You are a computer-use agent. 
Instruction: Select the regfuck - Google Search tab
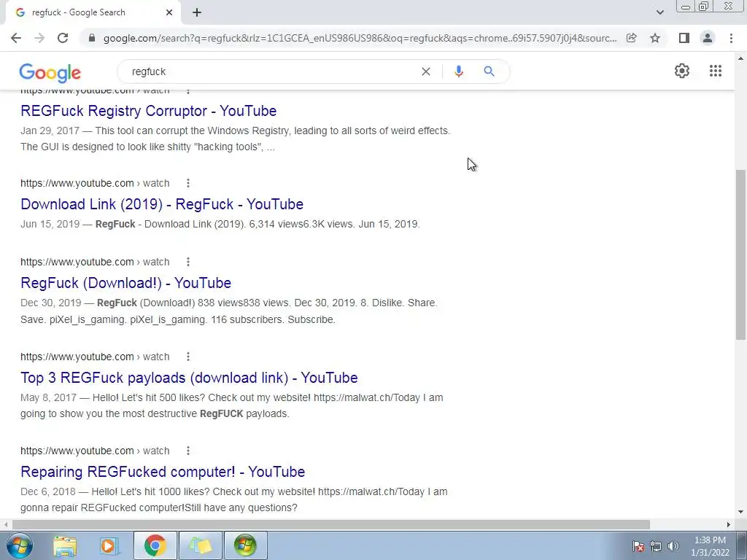[93, 12]
